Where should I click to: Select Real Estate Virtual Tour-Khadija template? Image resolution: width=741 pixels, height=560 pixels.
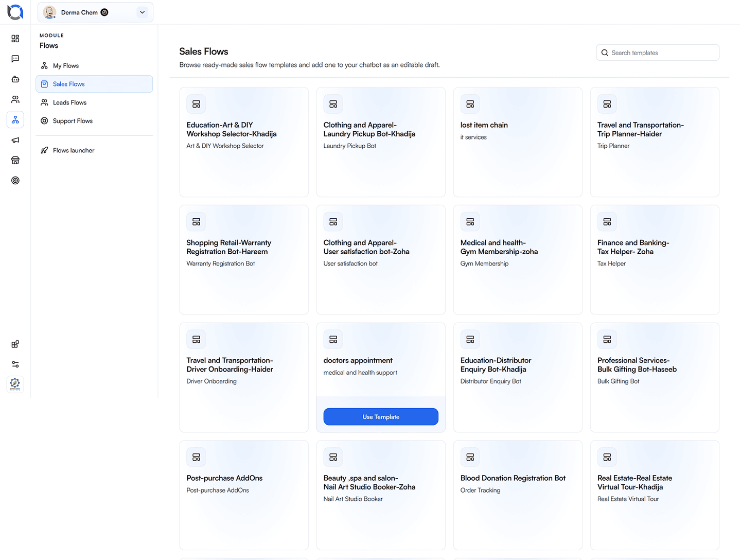click(655, 495)
